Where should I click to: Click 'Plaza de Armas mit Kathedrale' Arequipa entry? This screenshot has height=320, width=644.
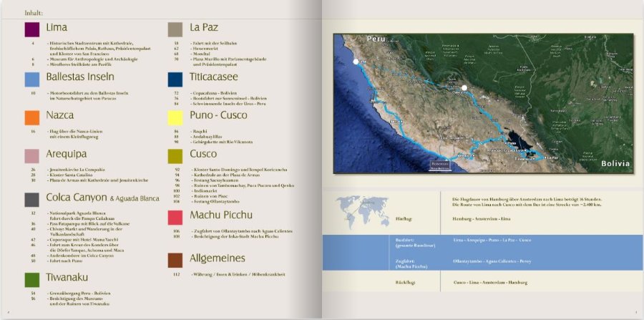[98, 180]
